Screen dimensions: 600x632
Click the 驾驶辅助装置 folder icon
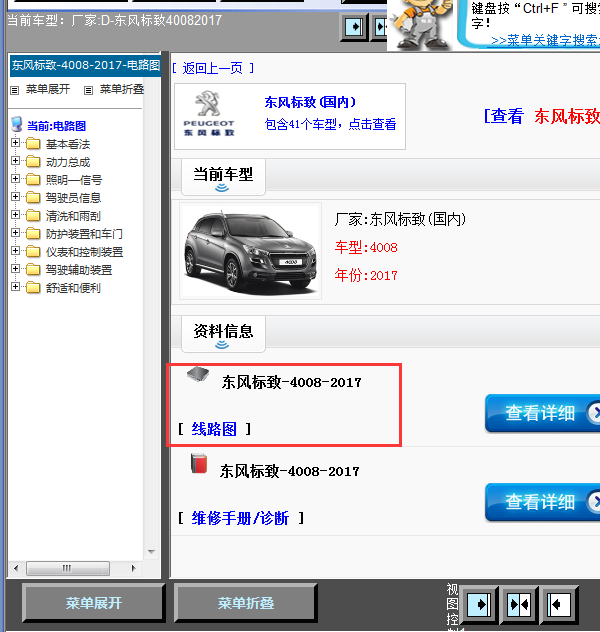coord(33,269)
